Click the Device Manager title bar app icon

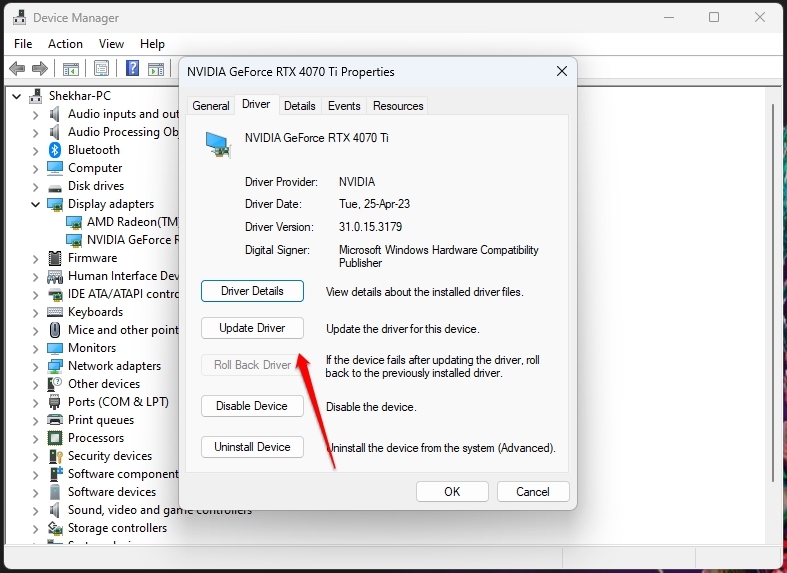20,18
